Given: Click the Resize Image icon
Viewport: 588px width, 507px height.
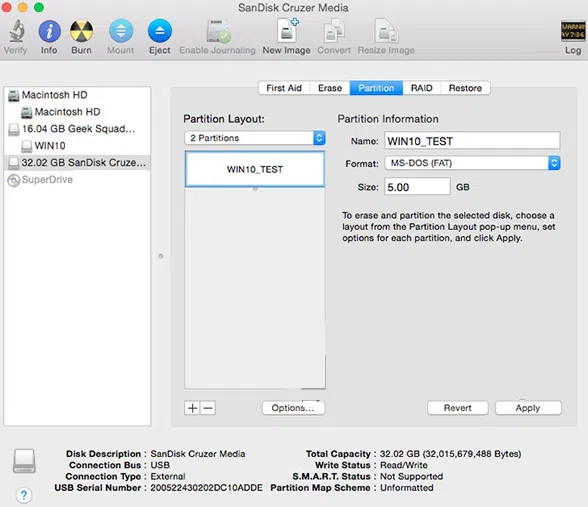Looking at the screenshot, I should coord(386,31).
